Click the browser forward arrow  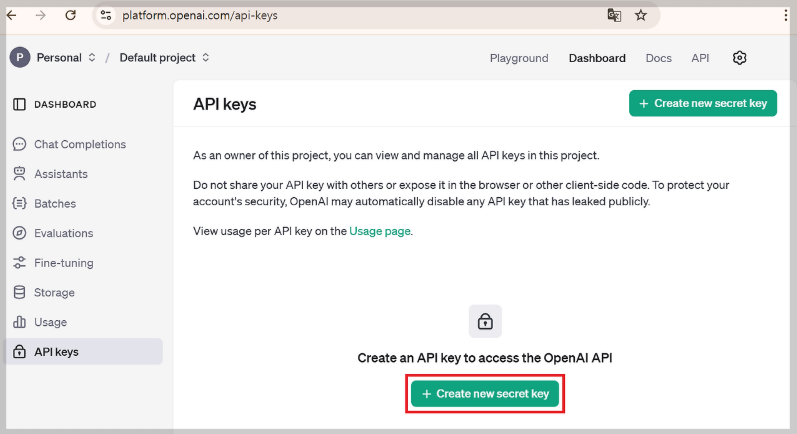click(x=41, y=15)
